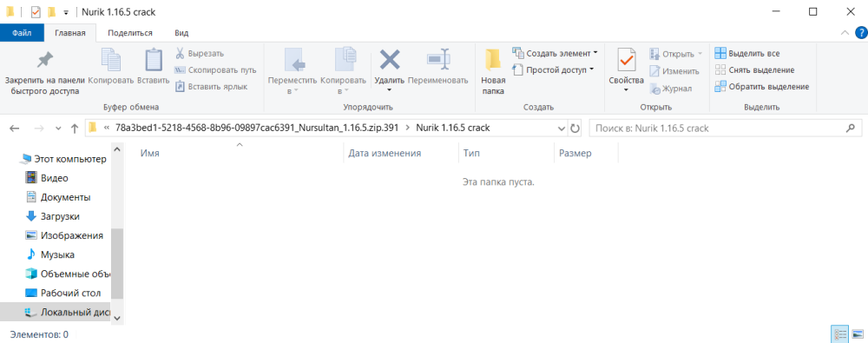Screen dimensions: 868x343
Task: Go up one folder level
Action: [75, 128]
